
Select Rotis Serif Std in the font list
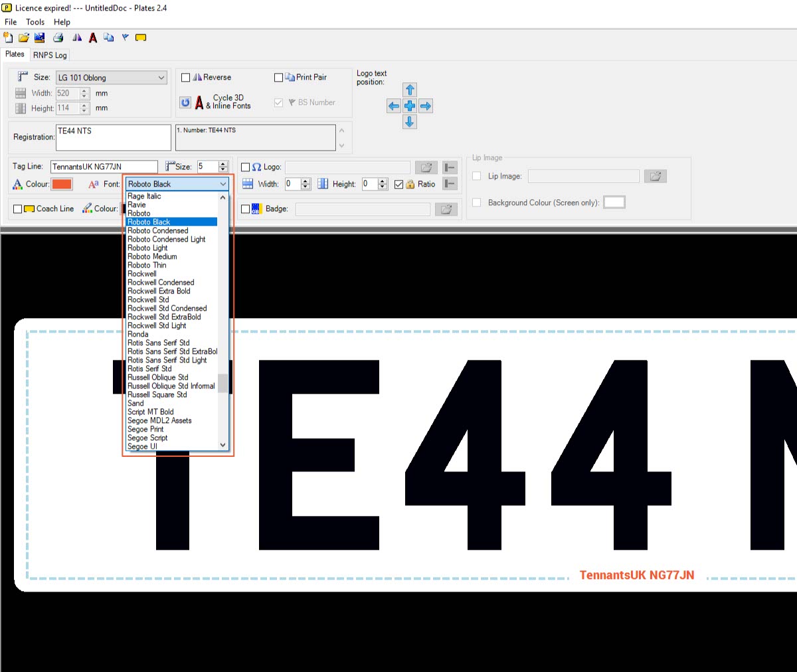pyautogui.click(x=171, y=369)
